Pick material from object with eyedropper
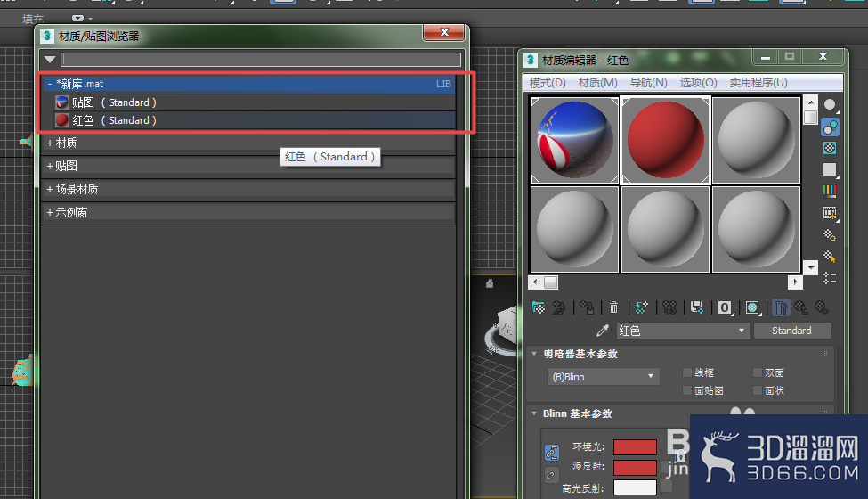This screenshot has height=499, width=868. pyautogui.click(x=603, y=331)
